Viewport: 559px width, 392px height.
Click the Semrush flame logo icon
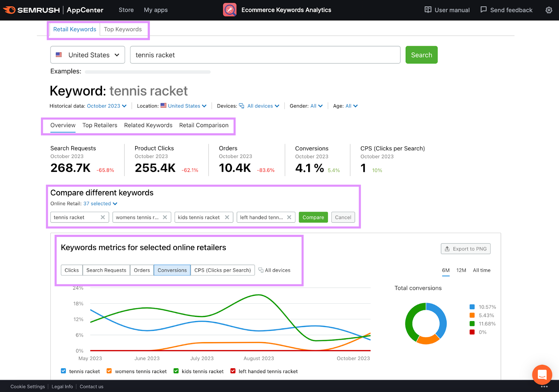pyautogui.click(x=10, y=10)
